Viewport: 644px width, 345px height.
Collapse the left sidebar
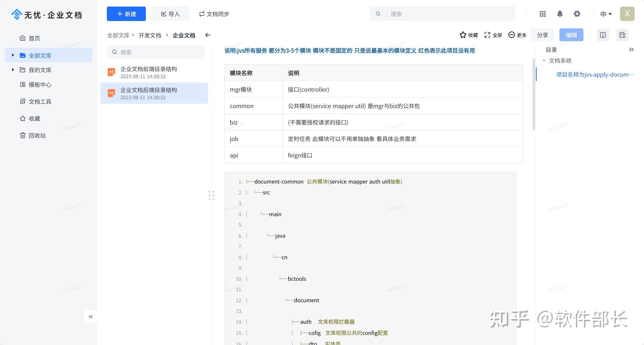pyautogui.click(x=91, y=317)
